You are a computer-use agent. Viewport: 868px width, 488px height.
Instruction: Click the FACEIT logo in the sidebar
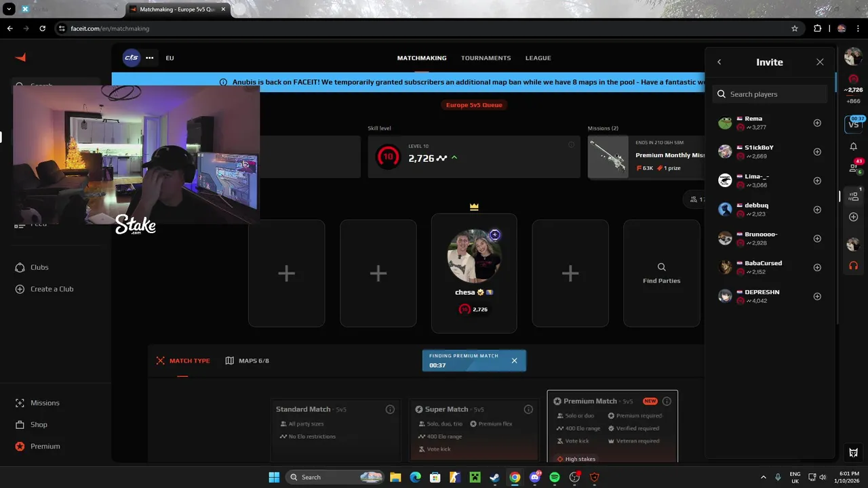[x=20, y=58]
